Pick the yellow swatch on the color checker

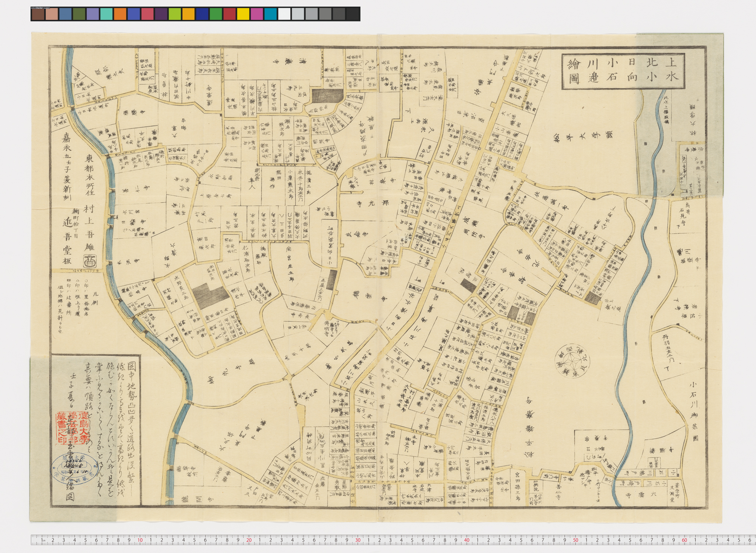(x=243, y=14)
